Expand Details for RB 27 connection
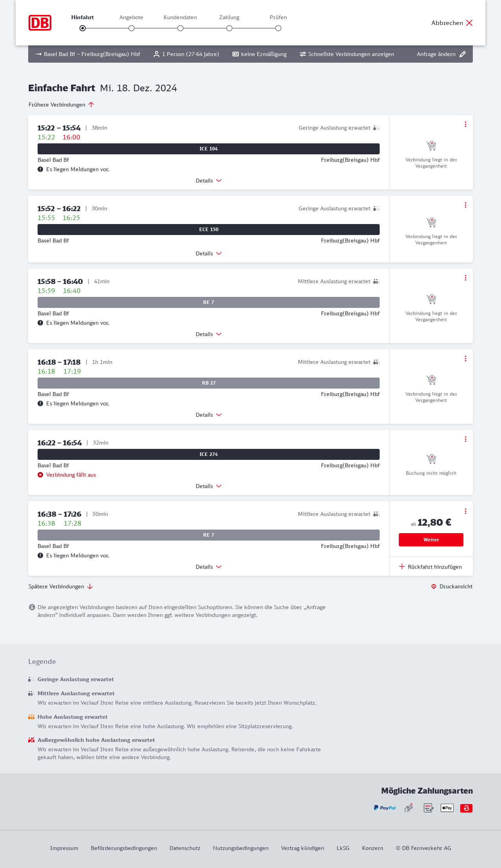 click(209, 415)
